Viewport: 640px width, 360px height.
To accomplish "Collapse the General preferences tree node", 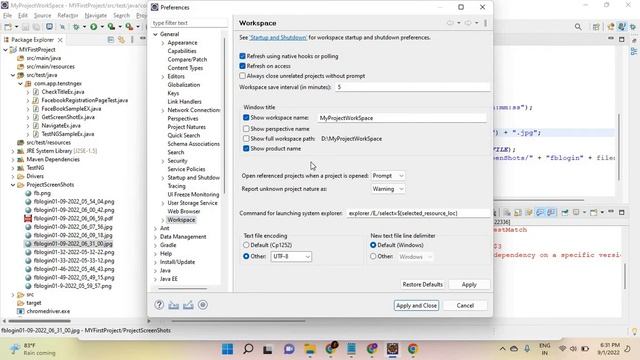I will pos(155,34).
